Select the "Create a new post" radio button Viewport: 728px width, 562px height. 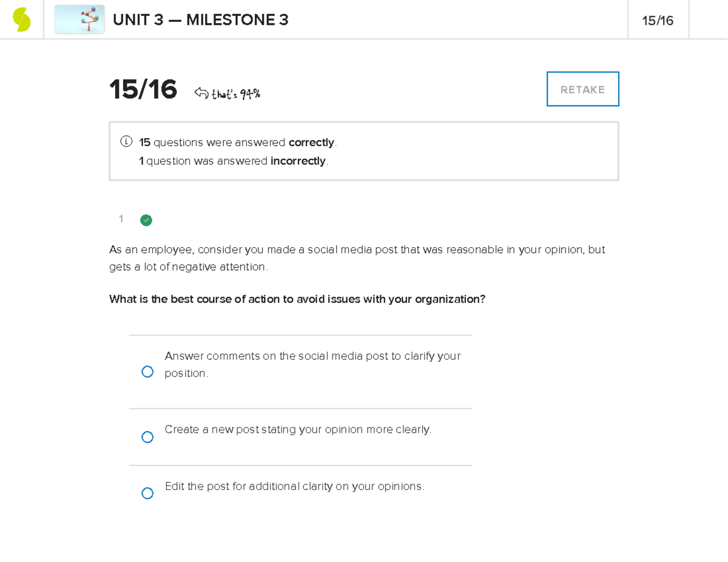click(x=147, y=437)
